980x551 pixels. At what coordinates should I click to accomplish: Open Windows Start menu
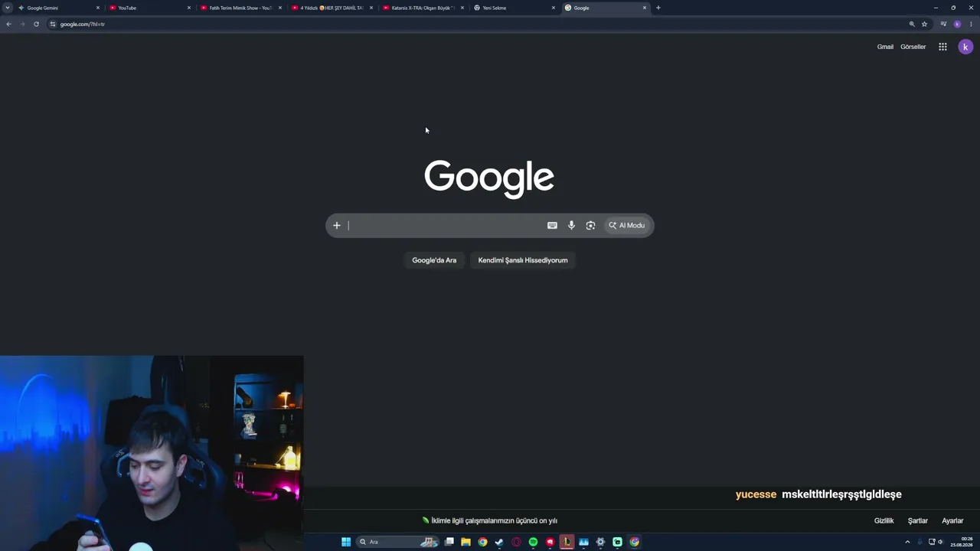coord(346,542)
